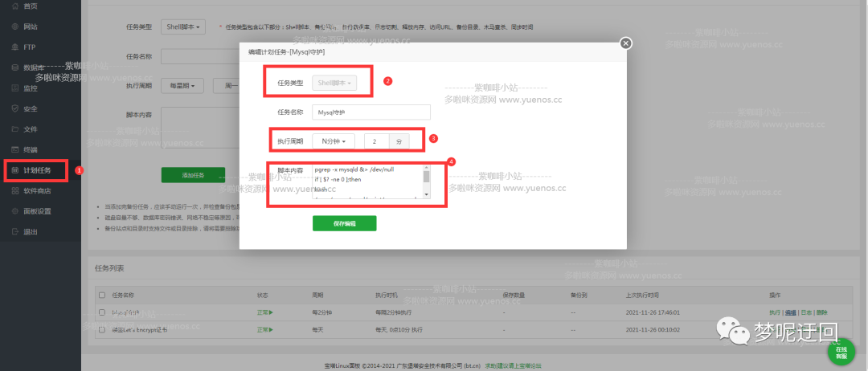Open the N分钟 execution period dropdown
The image size is (868, 371).
tap(334, 141)
